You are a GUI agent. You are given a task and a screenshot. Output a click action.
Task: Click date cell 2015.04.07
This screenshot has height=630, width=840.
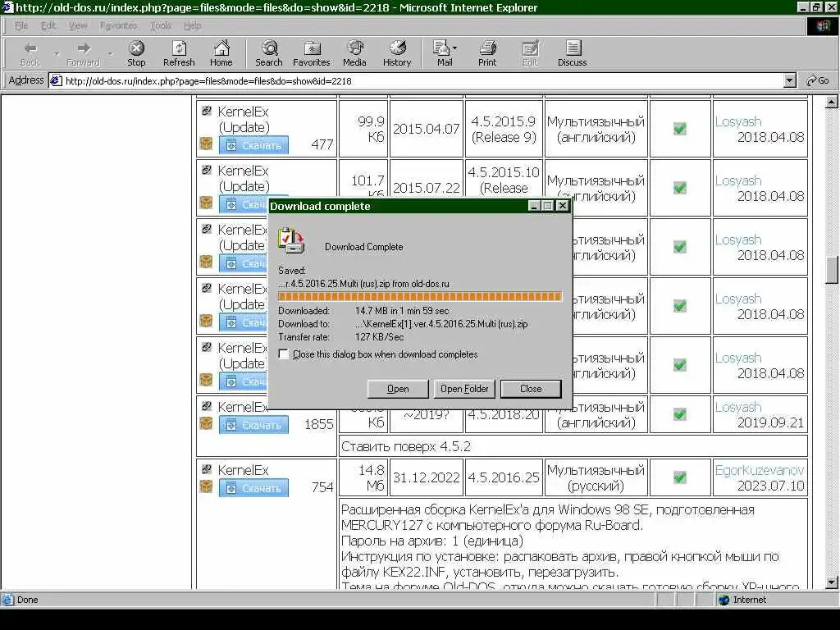click(x=426, y=129)
